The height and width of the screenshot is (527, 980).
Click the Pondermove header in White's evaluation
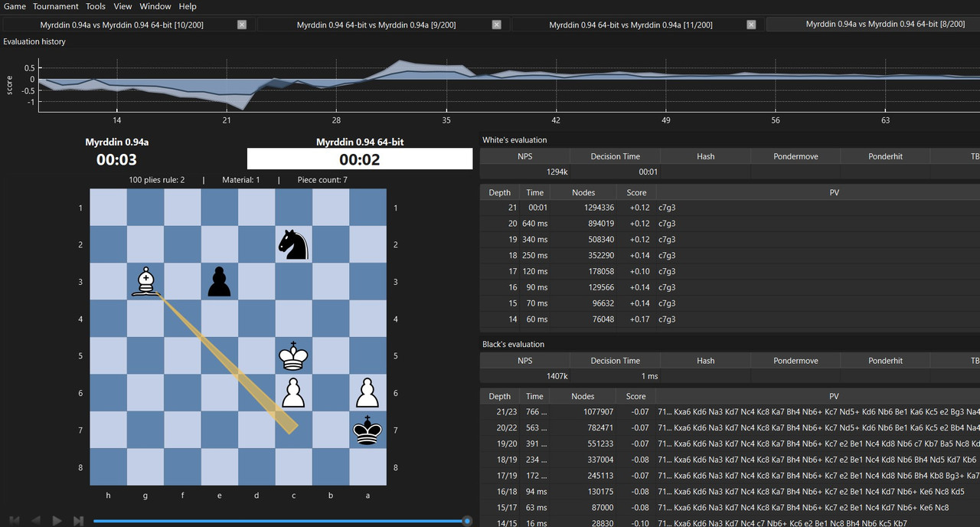795,156
